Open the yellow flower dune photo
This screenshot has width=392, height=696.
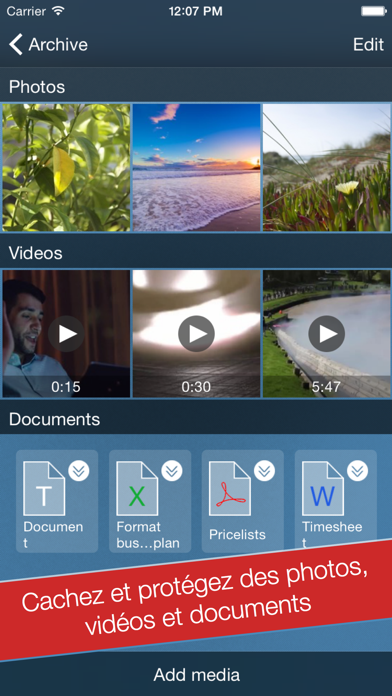327,167
